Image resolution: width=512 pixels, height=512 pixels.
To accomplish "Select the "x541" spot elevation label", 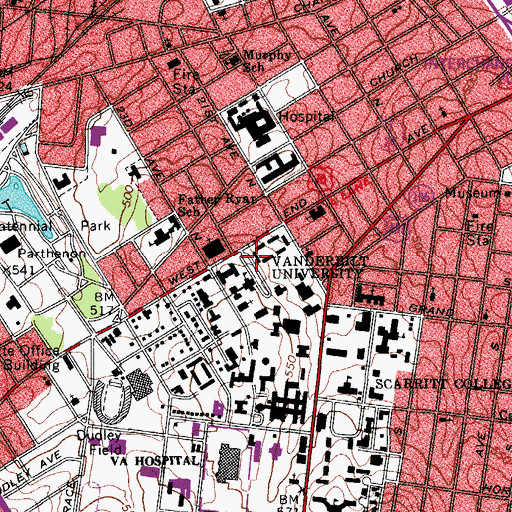I will pos(19,269).
